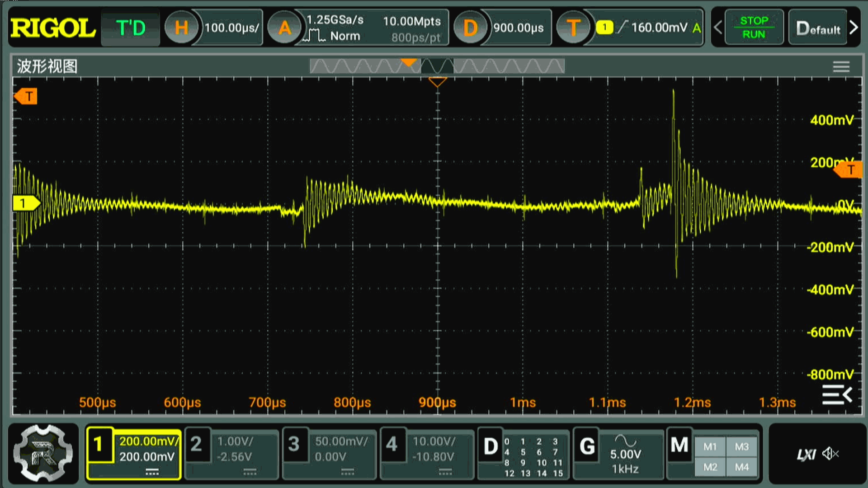Open the trigger T settings icon

573,28
